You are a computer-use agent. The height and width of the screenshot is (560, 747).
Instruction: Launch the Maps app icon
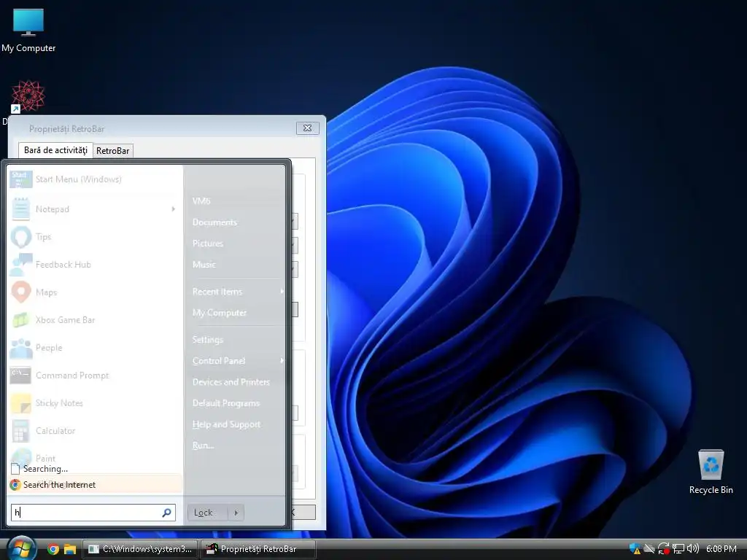pos(21,292)
